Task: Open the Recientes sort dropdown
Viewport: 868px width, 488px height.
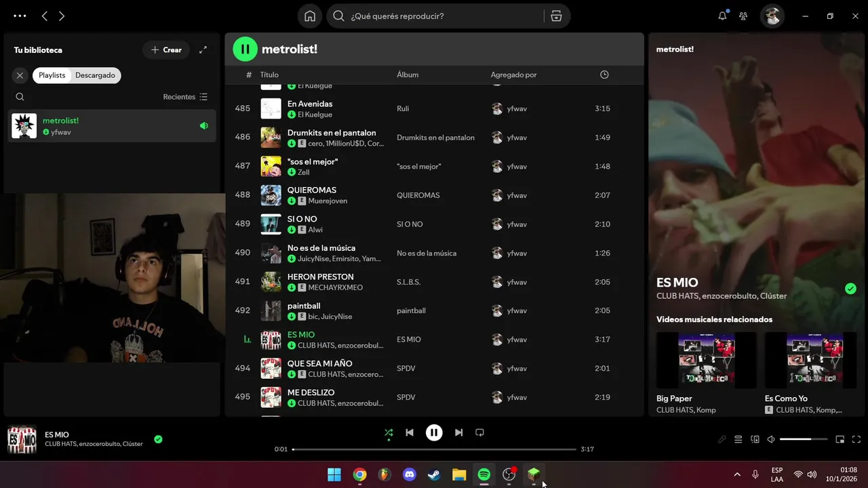Action: click(186, 97)
